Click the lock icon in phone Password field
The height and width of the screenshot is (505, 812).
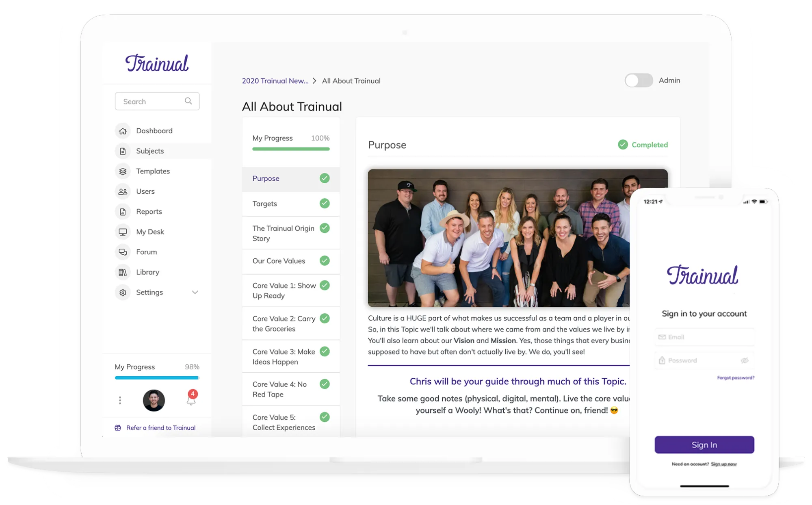[x=662, y=360]
